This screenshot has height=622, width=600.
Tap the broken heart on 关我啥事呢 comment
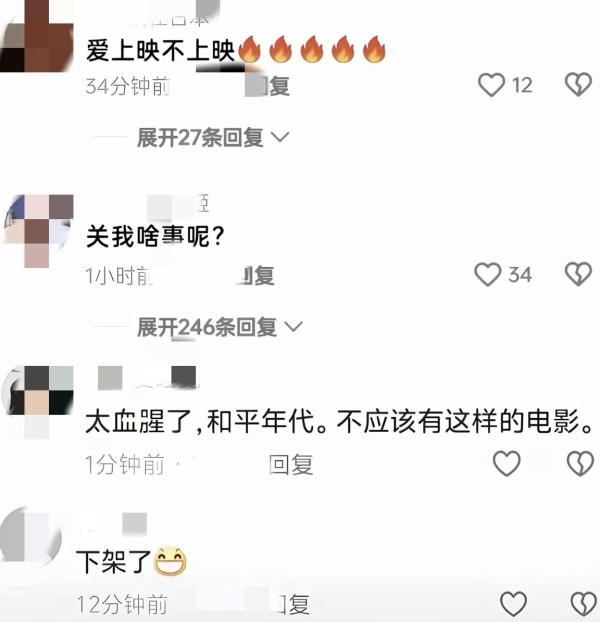tap(578, 274)
